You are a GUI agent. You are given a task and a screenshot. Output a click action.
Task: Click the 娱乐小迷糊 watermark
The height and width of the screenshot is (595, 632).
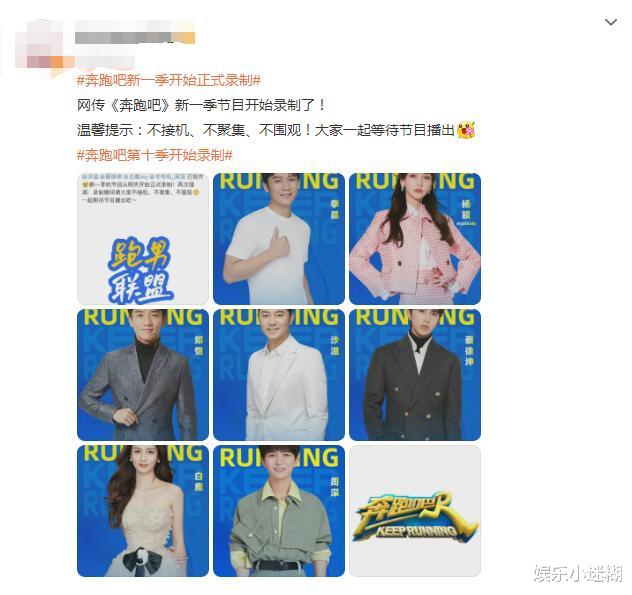click(578, 573)
